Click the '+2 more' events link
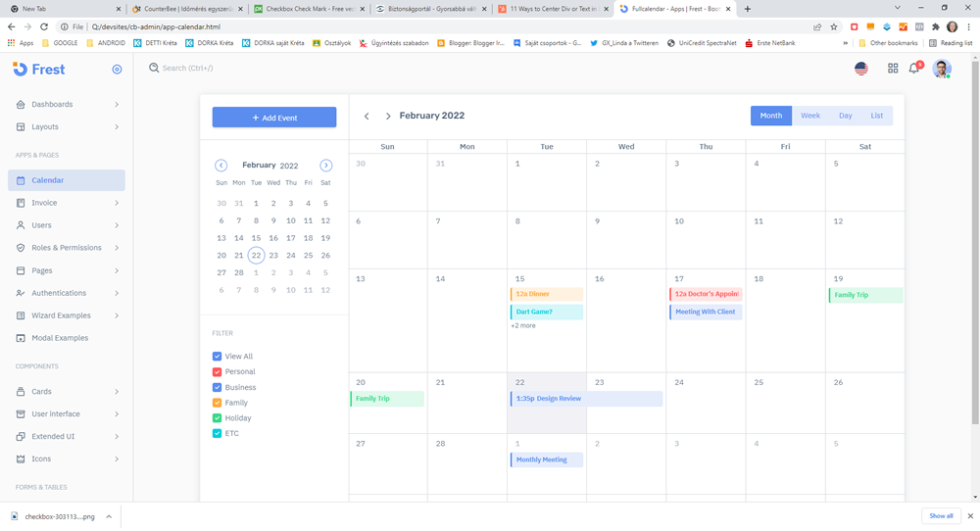The height and width of the screenshot is (531, 980). [523, 325]
